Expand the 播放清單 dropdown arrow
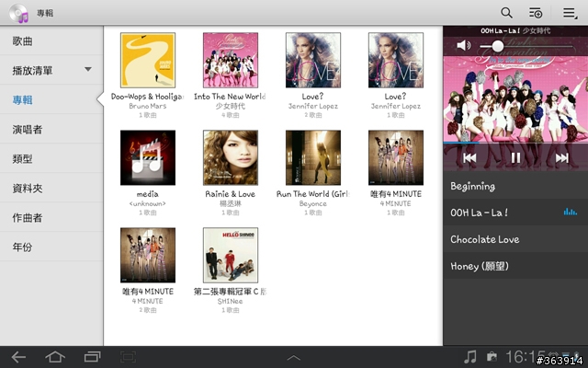Screen dimensions: 588x368 tap(88, 69)
